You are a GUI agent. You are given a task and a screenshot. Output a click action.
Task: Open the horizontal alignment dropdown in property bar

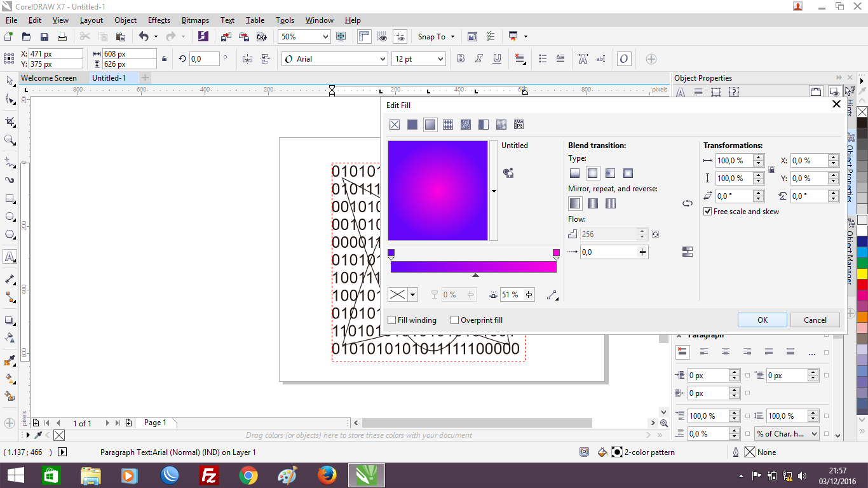[520, 59]
